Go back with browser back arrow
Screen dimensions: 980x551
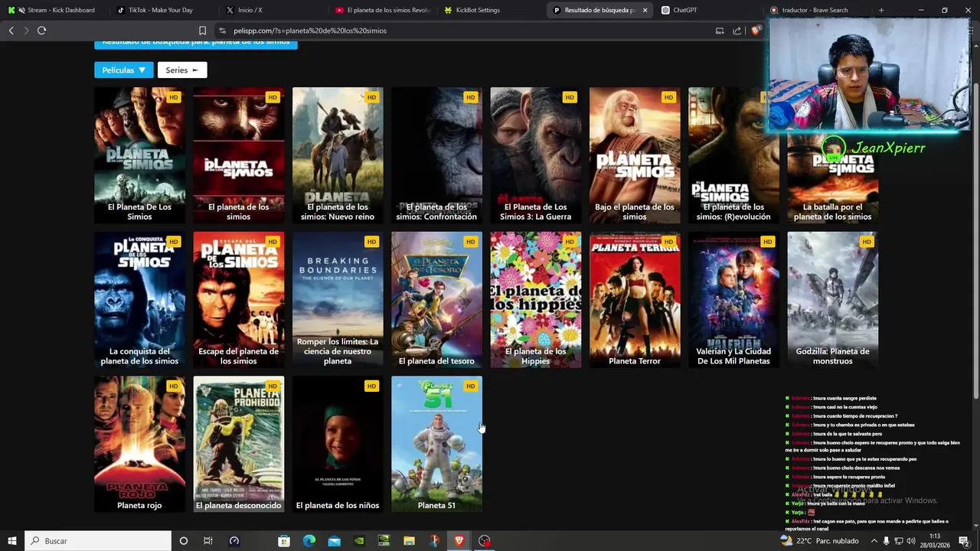(x=11, y=31)
